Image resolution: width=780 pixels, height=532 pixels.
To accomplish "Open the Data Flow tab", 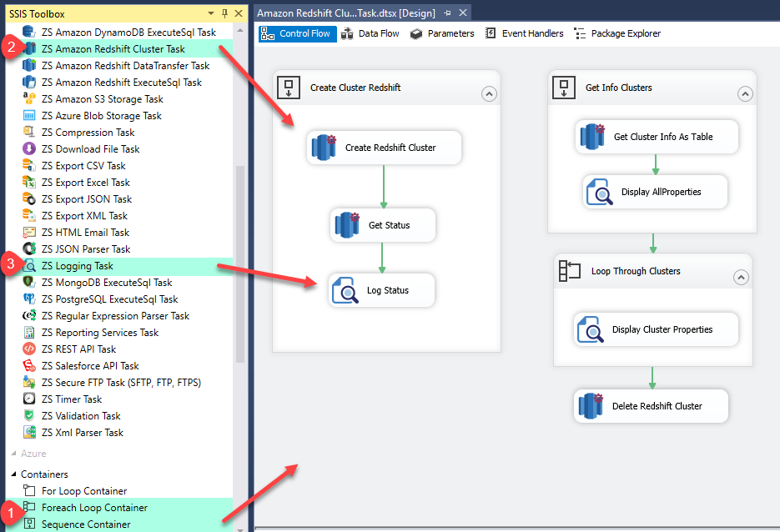I will tap(370, 34).
